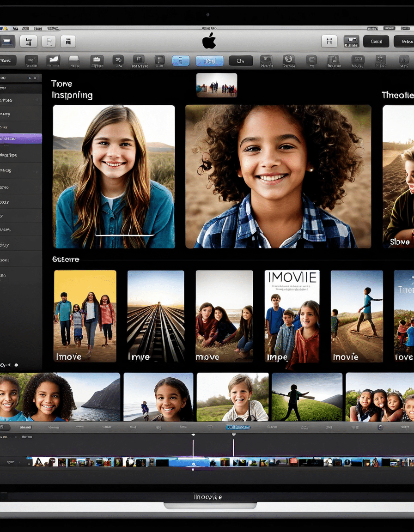Click the white progress line under the long-haired girl
Viewport: 414px width, 532px height.
tap(125, 235)
